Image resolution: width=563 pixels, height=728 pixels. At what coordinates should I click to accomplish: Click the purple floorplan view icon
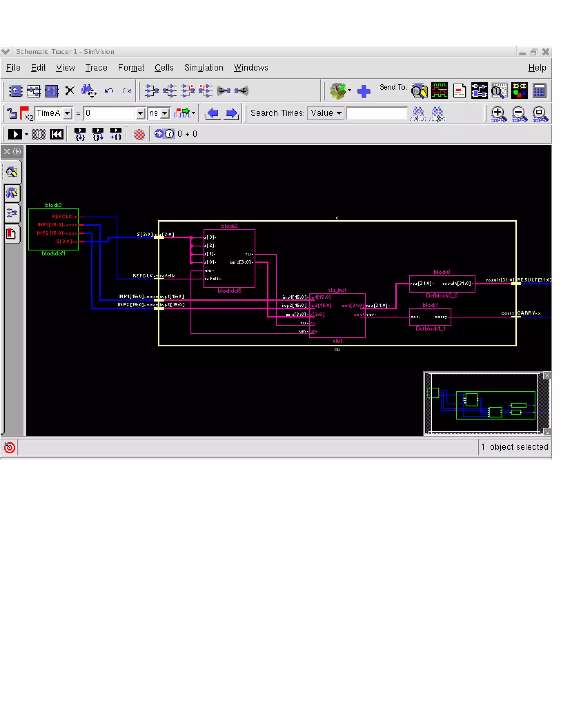52,91
